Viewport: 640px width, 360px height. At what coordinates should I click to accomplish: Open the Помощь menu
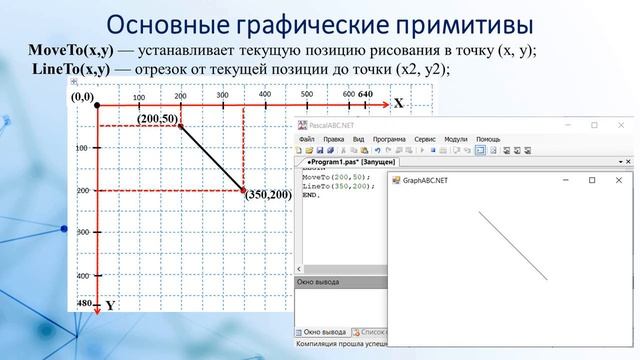488,139
